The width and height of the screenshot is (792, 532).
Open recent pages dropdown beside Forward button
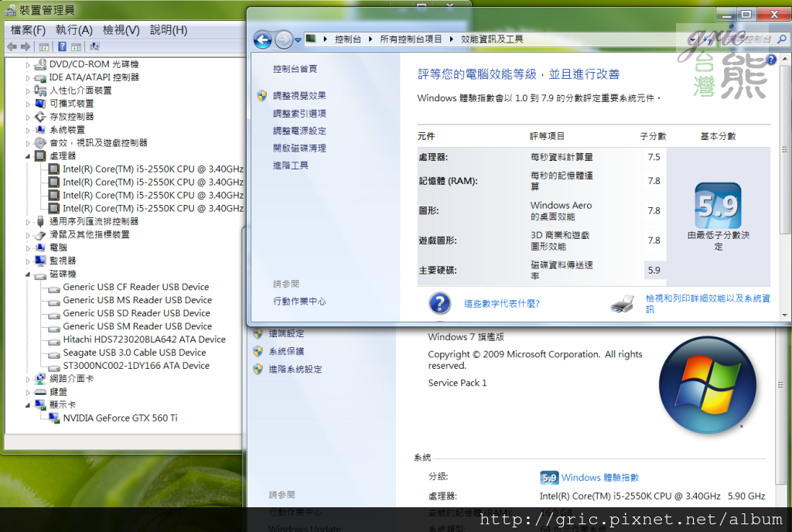point(298,40)
